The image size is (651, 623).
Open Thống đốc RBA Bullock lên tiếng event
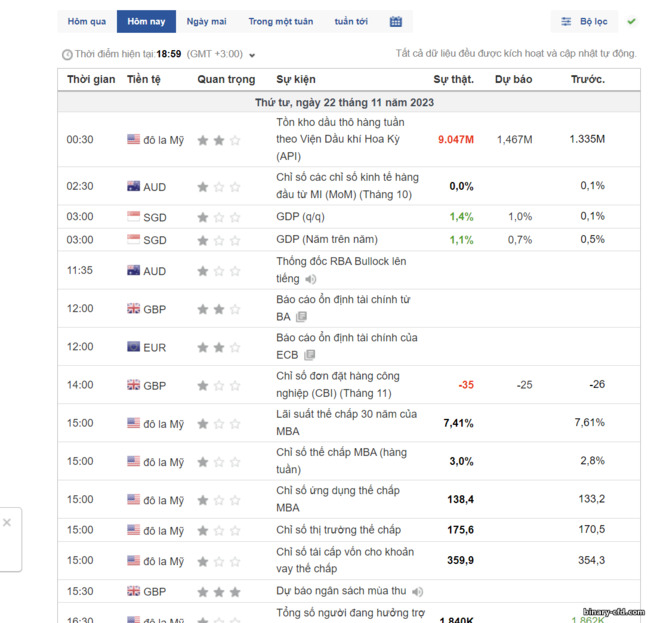[x=341, y=270]
